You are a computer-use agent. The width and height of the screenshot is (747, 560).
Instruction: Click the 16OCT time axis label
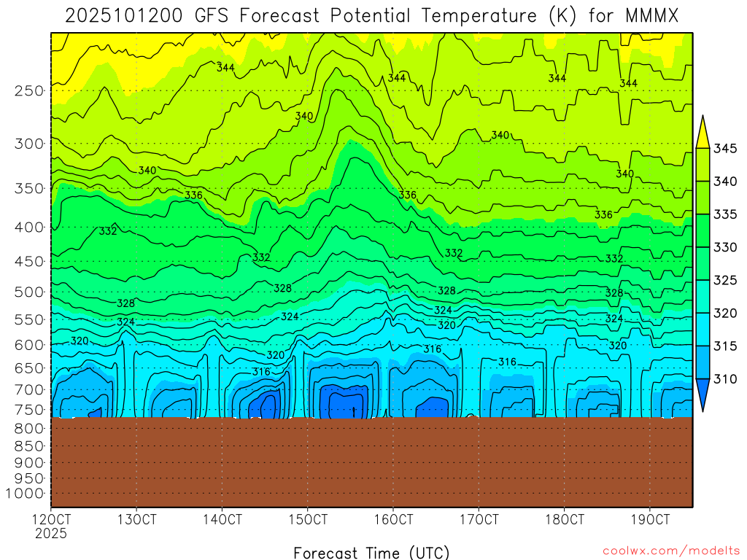393,519
